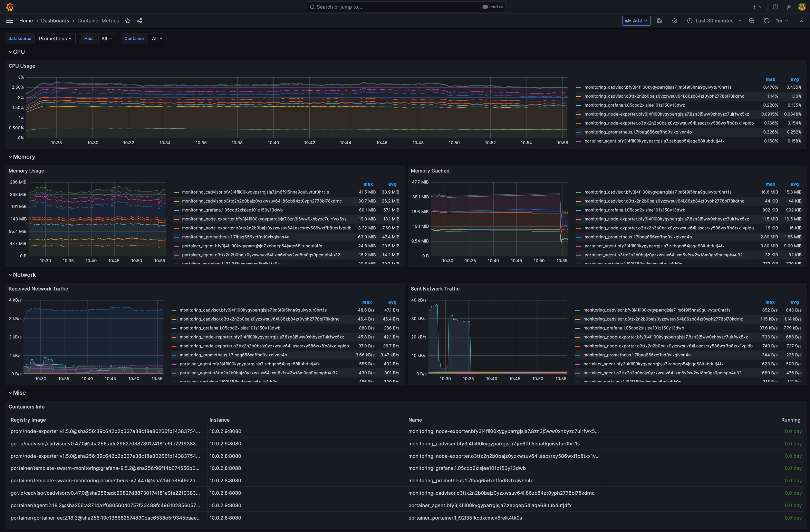Viewport: 810px width, 532px height.
Task: Toggle portainer_agent.bfy3j series in Sent Network Traffic legend
Action: (x=653, y=364)
